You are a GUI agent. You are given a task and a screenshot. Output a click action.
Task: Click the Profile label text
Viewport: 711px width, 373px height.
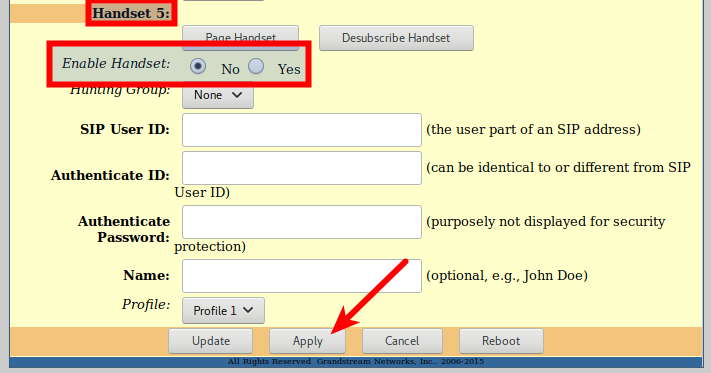(146, 305)
